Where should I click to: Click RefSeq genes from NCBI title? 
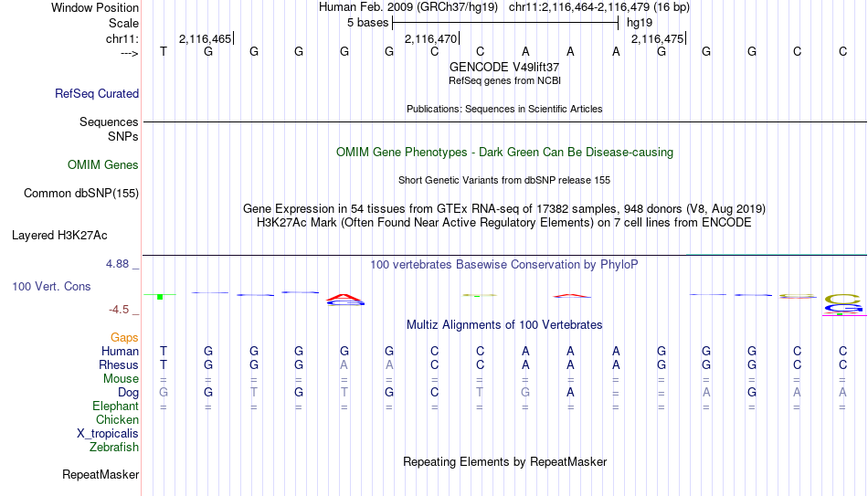[x=504, y=80]
